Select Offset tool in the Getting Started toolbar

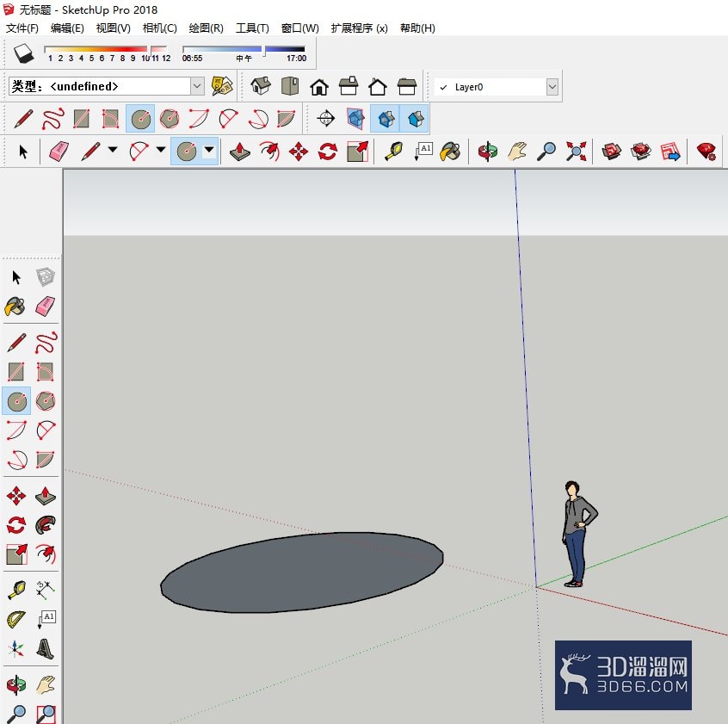click(x=269, y=151)
